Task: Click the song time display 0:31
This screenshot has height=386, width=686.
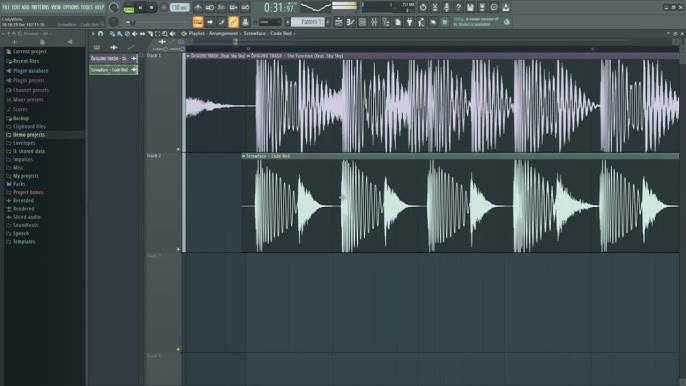Action: (279, 7)
